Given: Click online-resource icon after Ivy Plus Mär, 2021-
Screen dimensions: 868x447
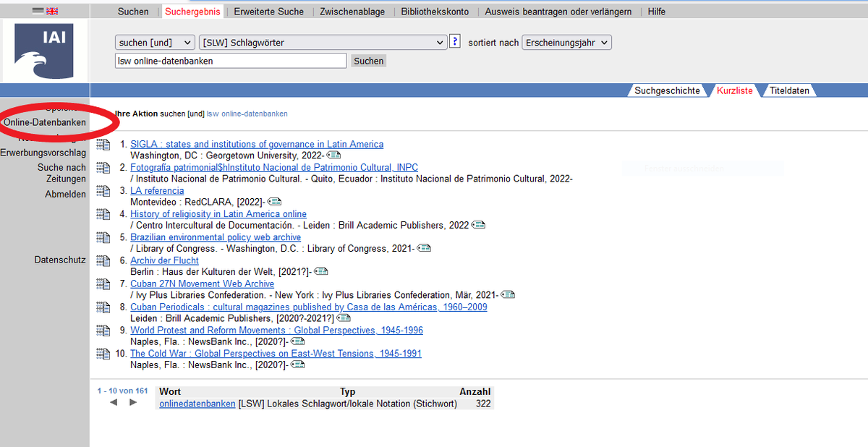Looking at the screenshot, I should 508,294.
